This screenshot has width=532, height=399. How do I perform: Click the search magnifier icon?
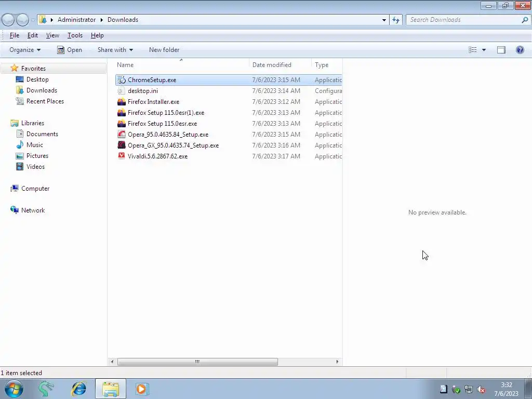[525, 20]
